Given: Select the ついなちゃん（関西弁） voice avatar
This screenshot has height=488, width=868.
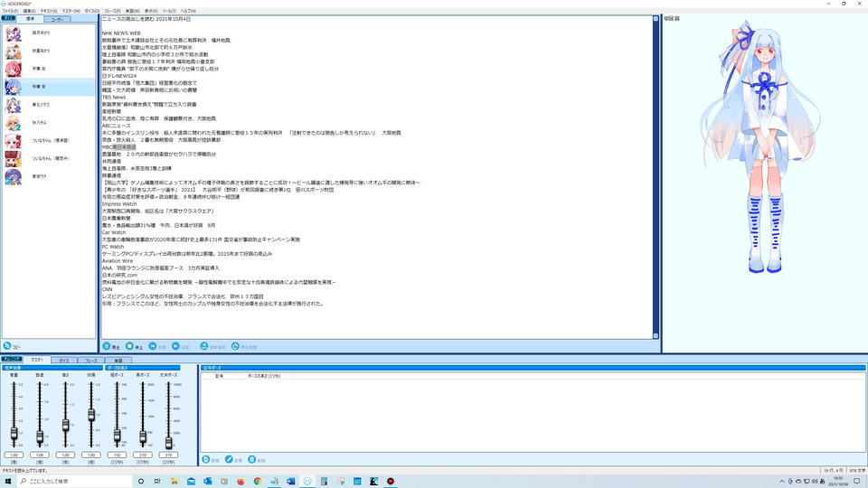Looking at the screenshot, I should pyautogui.click(x=14, y=159).
